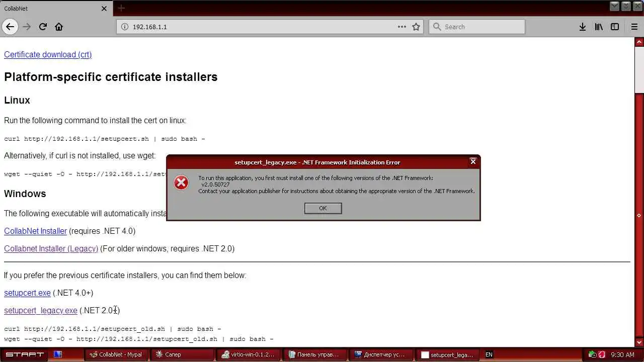Go back using the browser back arrow
Screen dimensions: 644x362
[x=10, y=27]
